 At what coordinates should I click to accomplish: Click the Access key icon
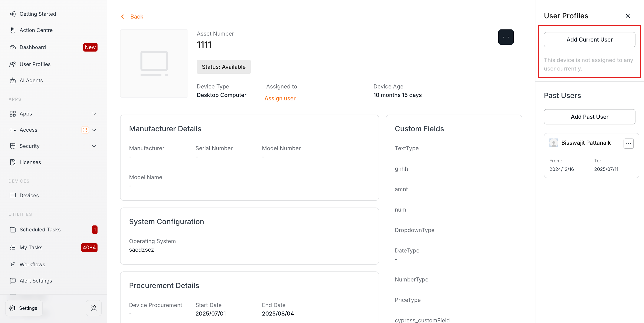[x=13, y=130]
